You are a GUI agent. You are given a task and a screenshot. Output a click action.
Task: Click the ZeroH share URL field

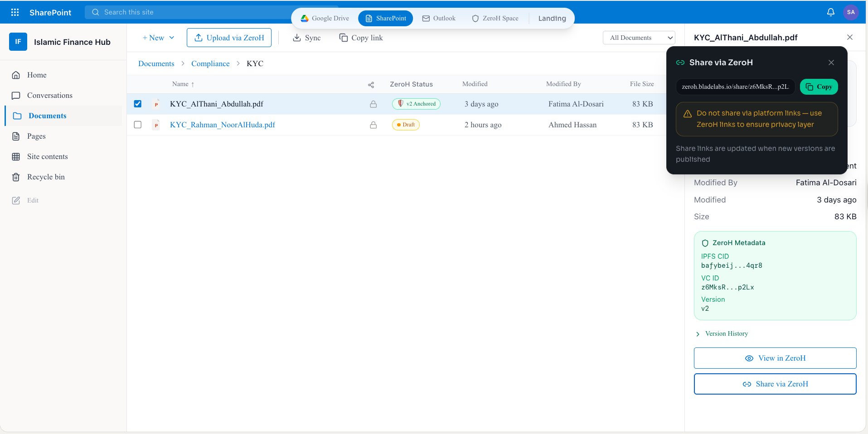point(735,87)
